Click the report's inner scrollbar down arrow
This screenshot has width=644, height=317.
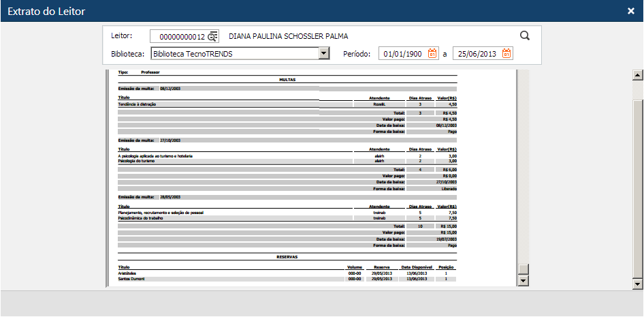coord(523,280)
